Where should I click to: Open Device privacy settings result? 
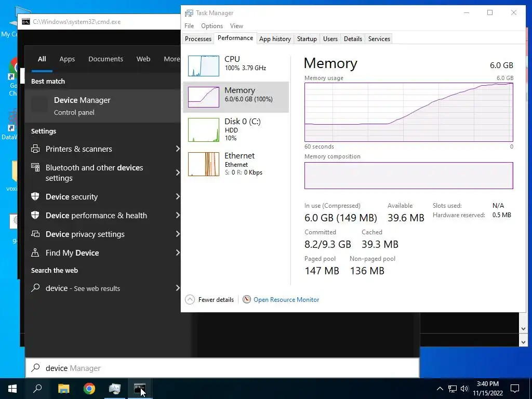[x=103, y=234]
